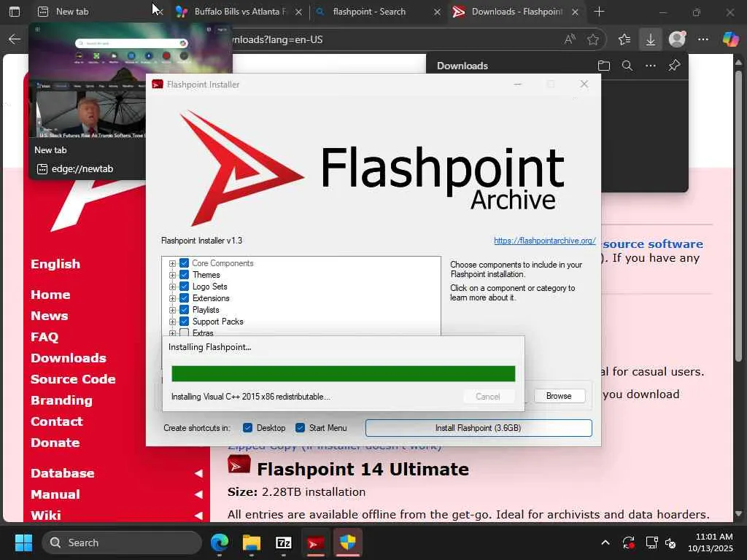The image size is (747, 560).
Task: Expand the Extensions tree node
Action: point(172,298)
